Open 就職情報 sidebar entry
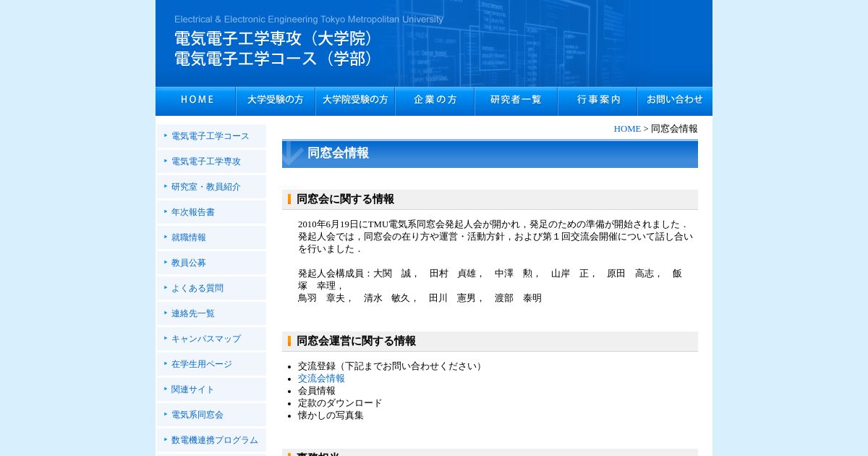Screen dimensions: 868x456 [211, 237]
